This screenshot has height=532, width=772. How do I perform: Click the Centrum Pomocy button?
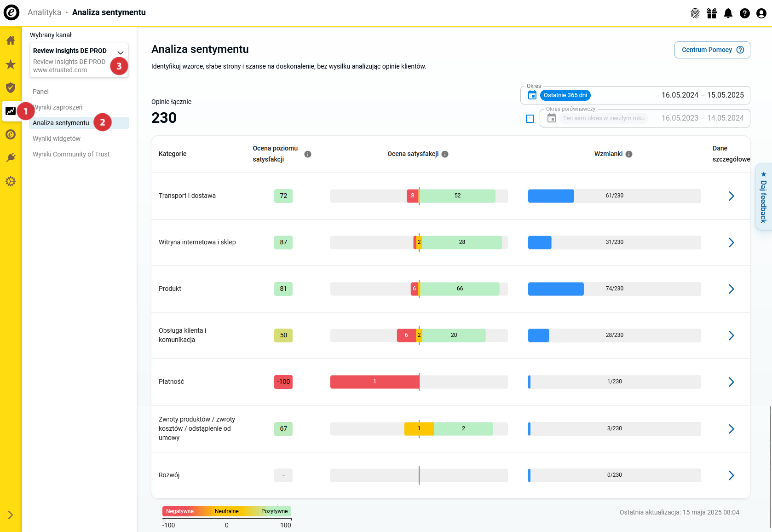click(712, 50)
